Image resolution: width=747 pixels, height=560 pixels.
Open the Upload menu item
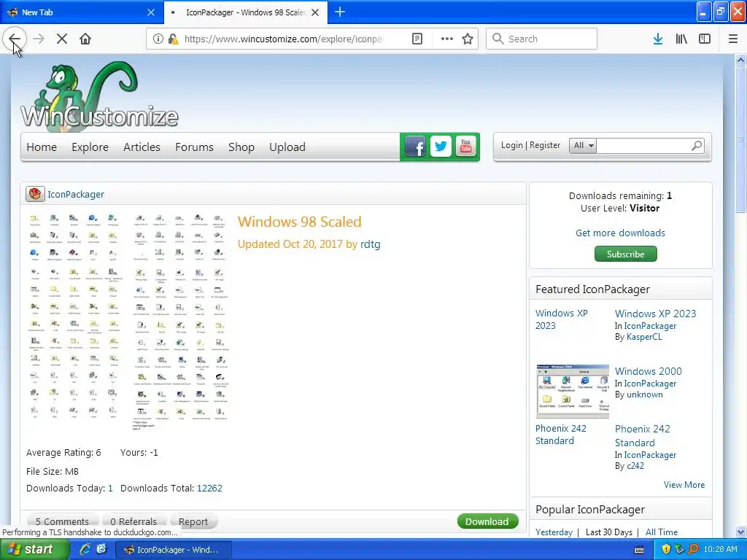point(287,147)
